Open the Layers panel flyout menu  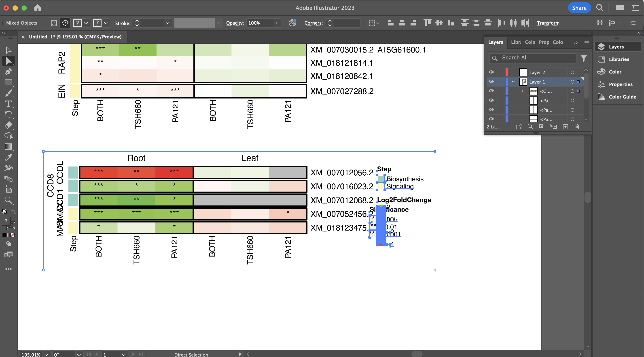click(587, 42)
